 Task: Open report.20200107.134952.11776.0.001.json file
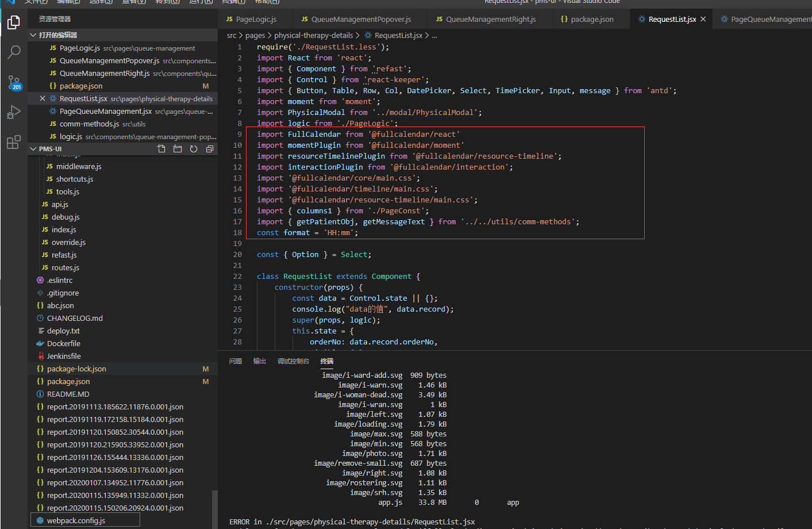[x=122, y=483]
